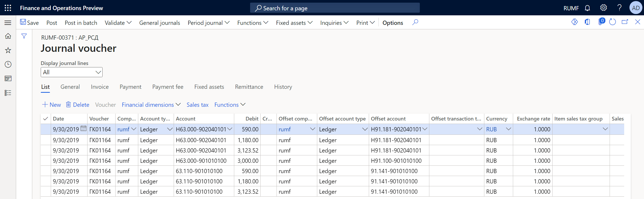Expand the grid Functions dropdown
The image size is (644, 199).
[x=230, y=105]
